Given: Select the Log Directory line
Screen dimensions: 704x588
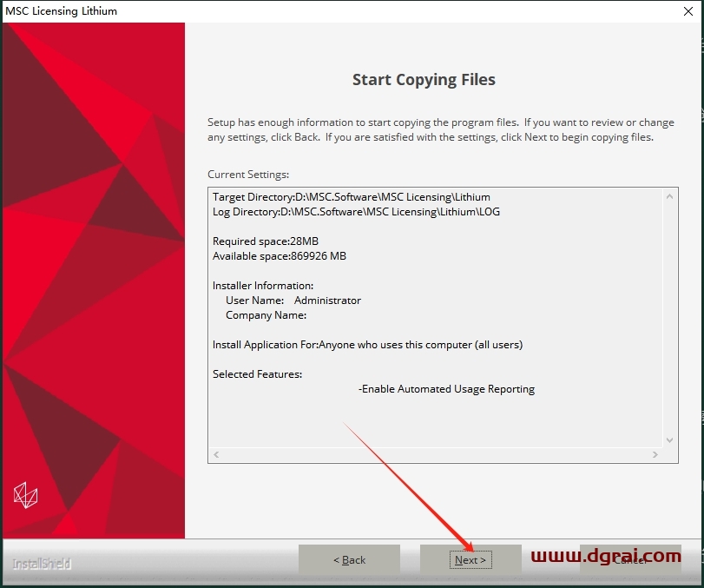Looking at the screenshot, I should pyautogui.click(x=356, y=212).
